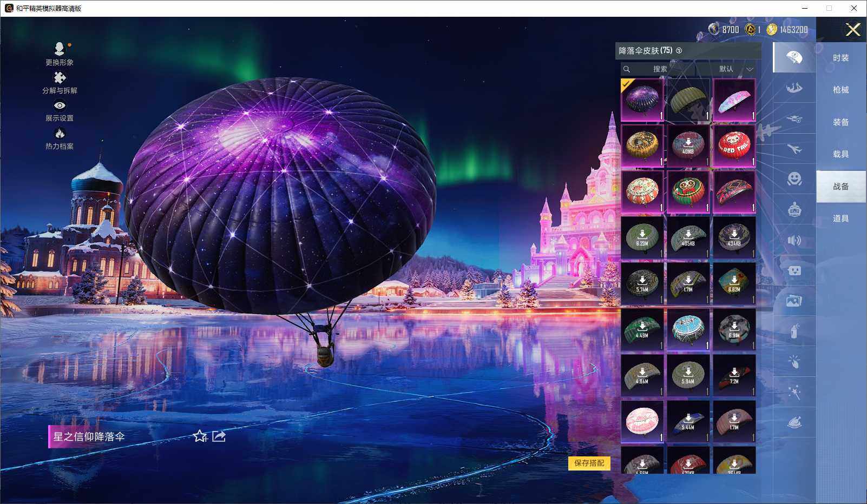867x504 pixels.
Task: Open the skydiving pose category icon
Action: point(794,88)
